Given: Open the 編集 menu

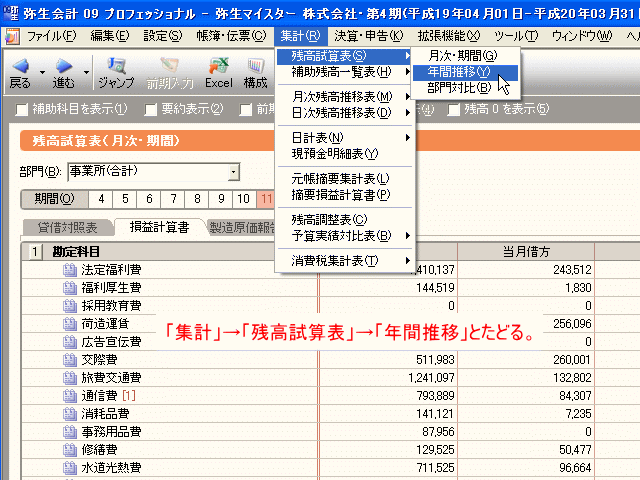Looking at the screenshot, I should (x=110, y=36).
